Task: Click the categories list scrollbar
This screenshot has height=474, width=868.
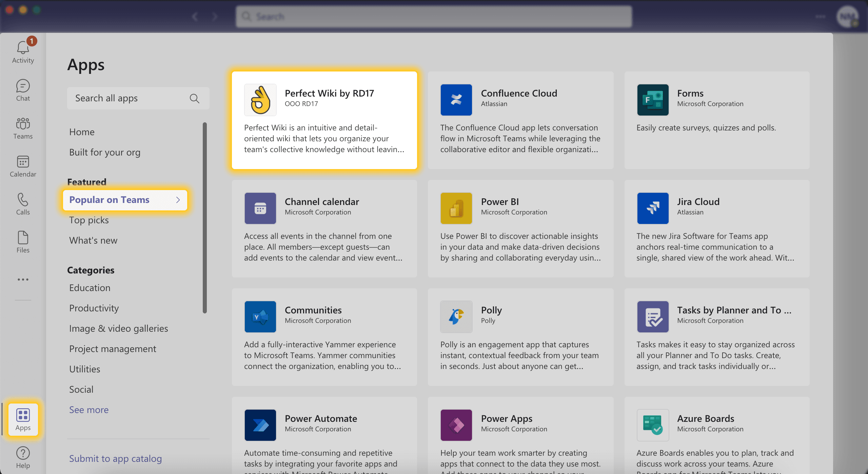Action: click(205, 218)
